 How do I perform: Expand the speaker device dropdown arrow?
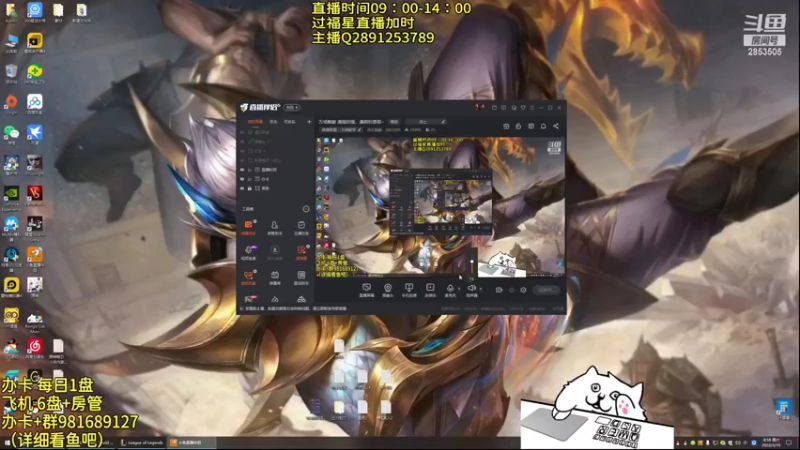tap(480, 289)
